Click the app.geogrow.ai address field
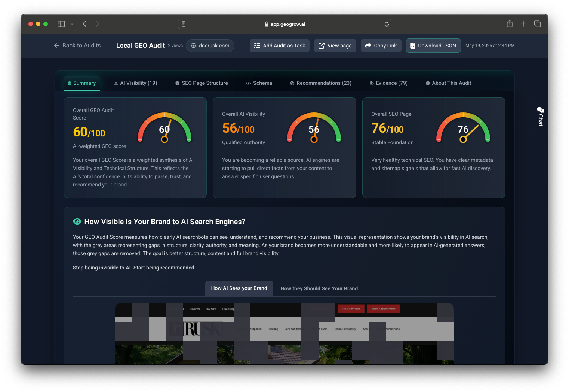The width and height of the screenshot is (569, 392). [x=284, y=24]
